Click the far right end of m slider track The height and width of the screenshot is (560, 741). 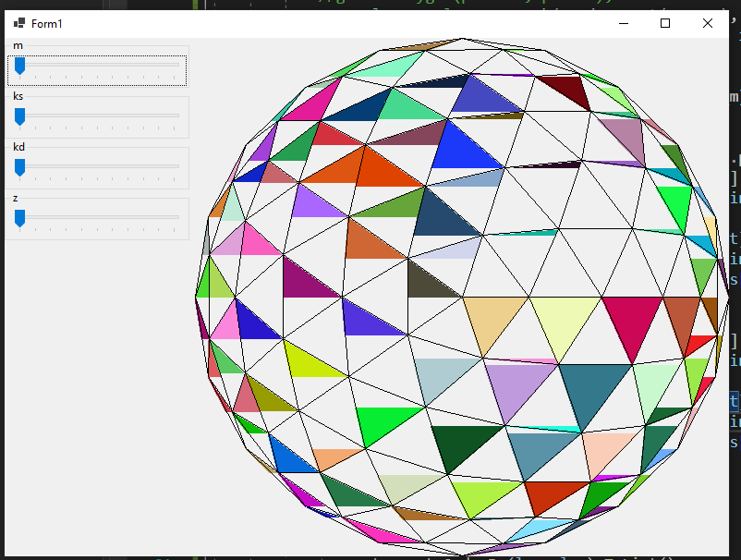[177, 66]
